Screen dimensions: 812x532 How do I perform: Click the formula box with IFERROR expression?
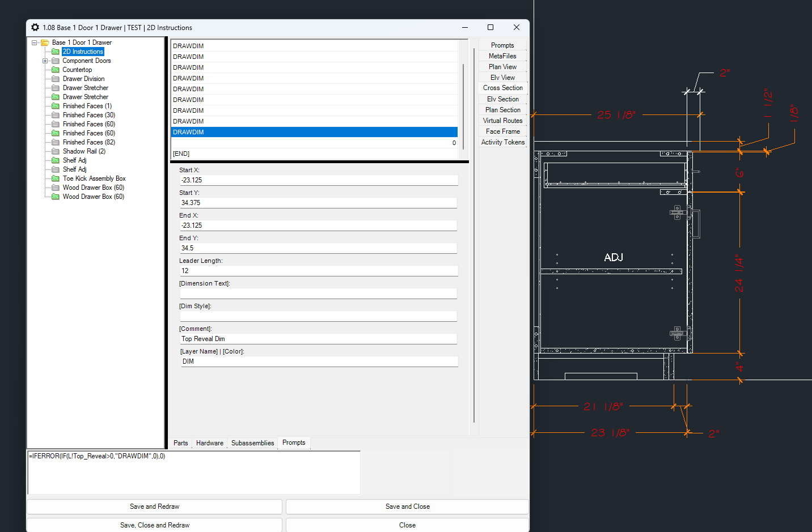pyautogui.click(x=194, y=473)
